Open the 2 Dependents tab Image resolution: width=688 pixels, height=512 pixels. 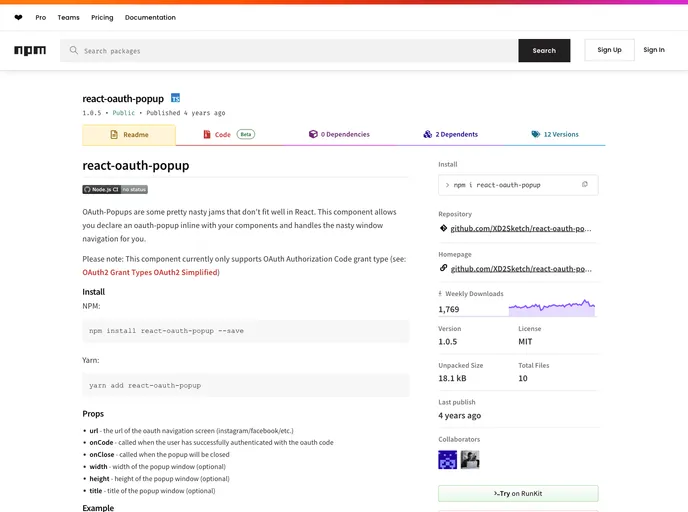[x=451, y=134]
